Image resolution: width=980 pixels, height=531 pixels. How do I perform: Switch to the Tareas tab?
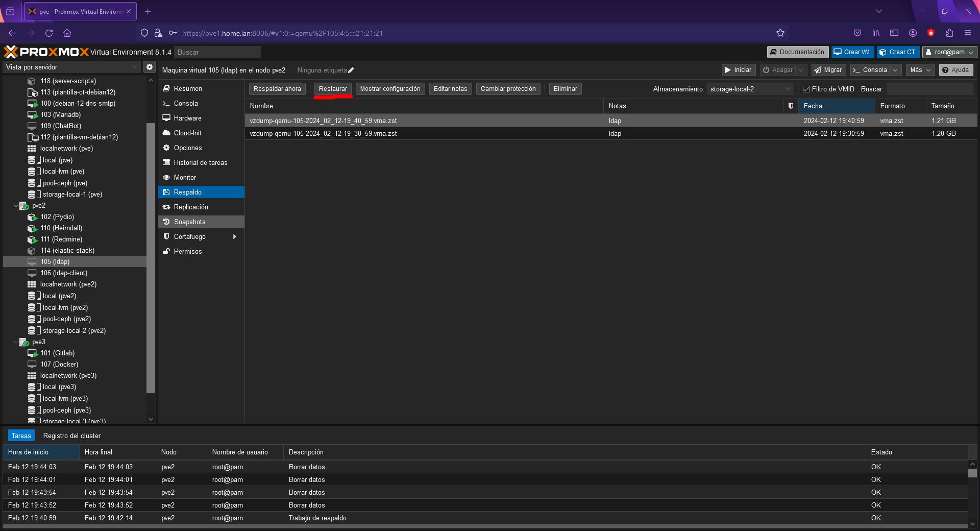point(21,436)
